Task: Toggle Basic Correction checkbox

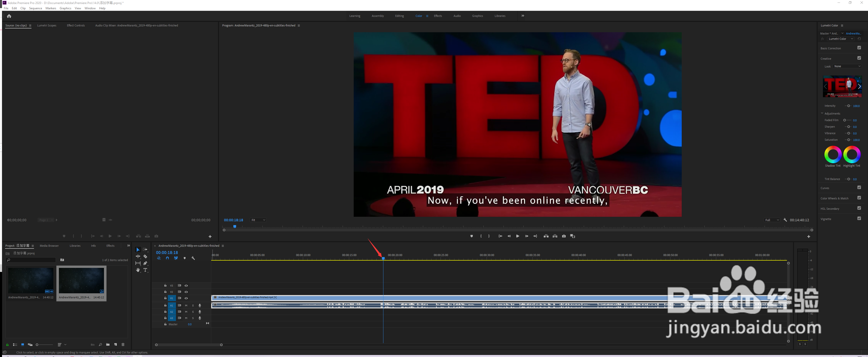Action: point(859,48)
